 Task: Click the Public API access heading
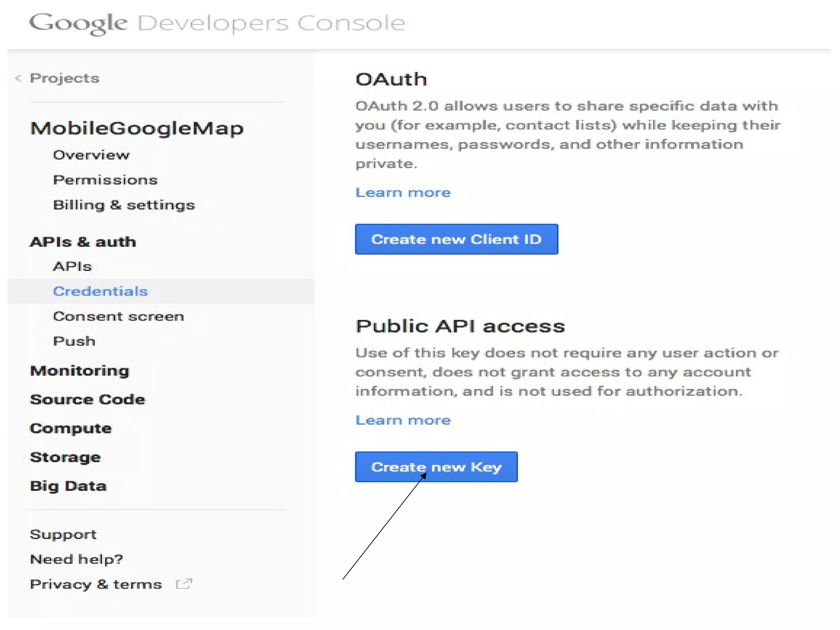tap(460, 326)
